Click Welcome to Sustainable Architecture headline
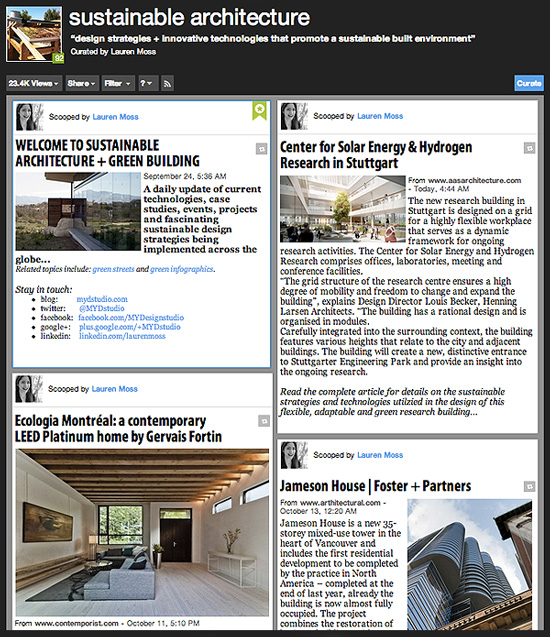This screenshot has height=637, width=550. pyautogui.click(x=108, y=153)
